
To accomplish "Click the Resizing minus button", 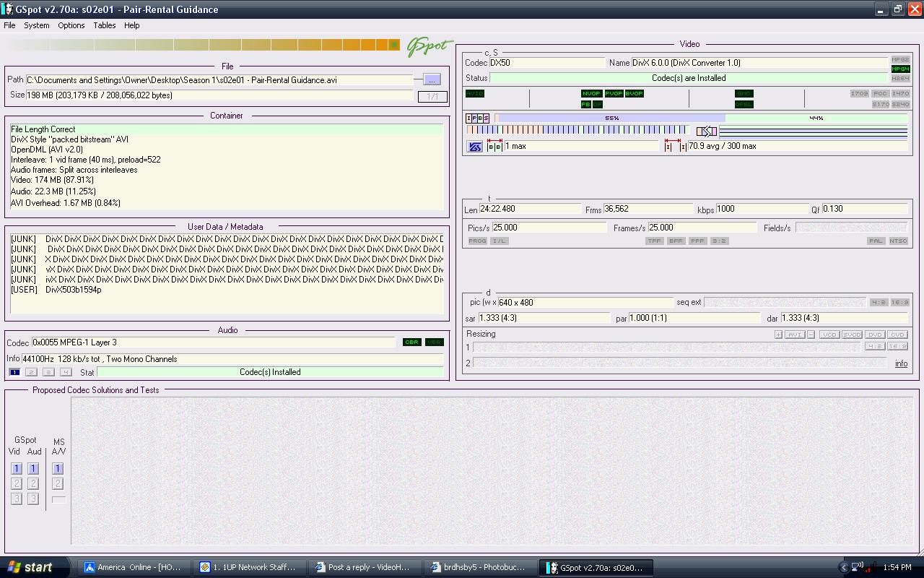I will (x=811, y=335).
